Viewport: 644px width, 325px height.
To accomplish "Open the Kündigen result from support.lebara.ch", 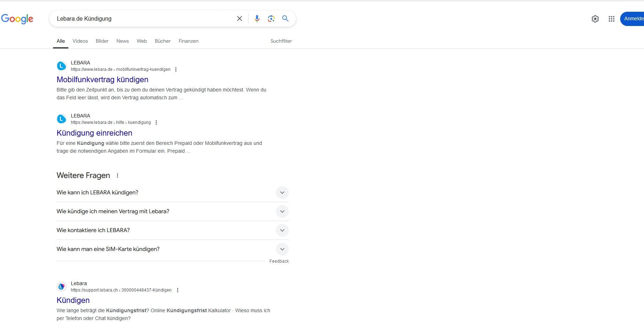I will 73,300.
